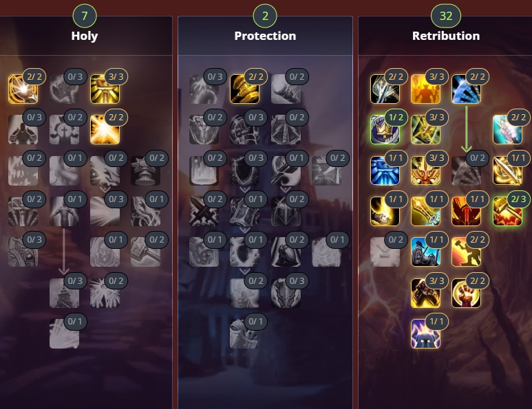Select Holy's golden hammer talent showing 3/3
This screenshot has width=532, height=409.
[105, 89]
